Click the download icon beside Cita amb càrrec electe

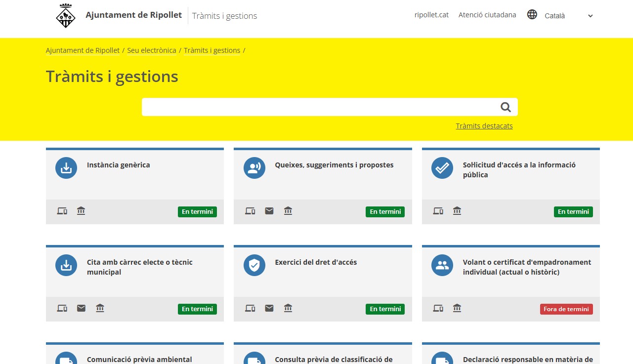[x=66, y=265]
